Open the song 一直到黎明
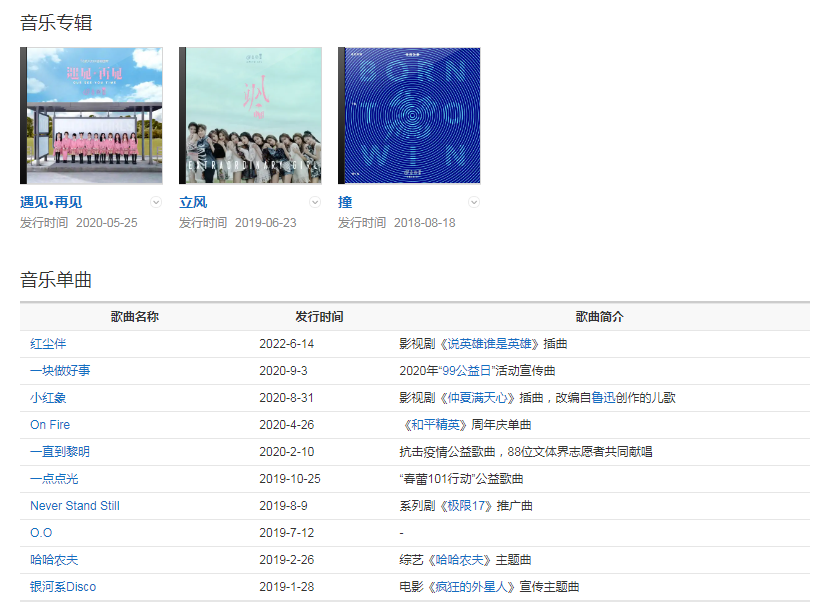This screenshot has height=602, width=813. point(60,452)
